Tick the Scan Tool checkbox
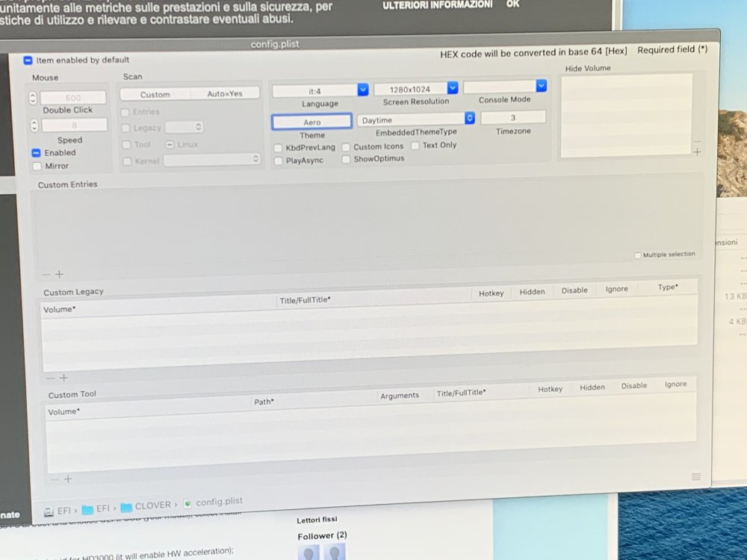This screenshot has width=747, height=560. click(x=126, y=145)
